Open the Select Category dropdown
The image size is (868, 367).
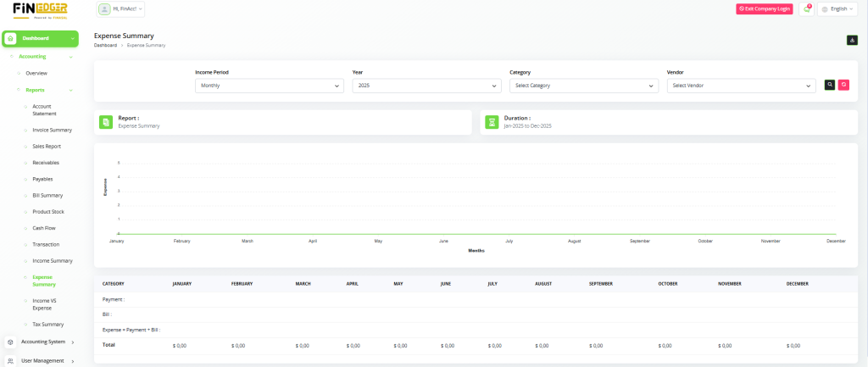click(x=583, y=86)
